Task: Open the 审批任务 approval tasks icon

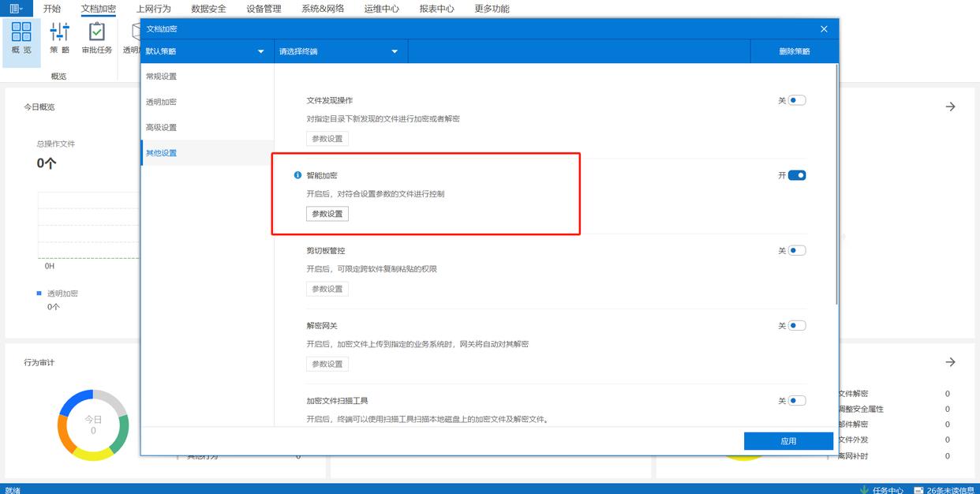Action: pyautogui.click(x=96, y=32)
